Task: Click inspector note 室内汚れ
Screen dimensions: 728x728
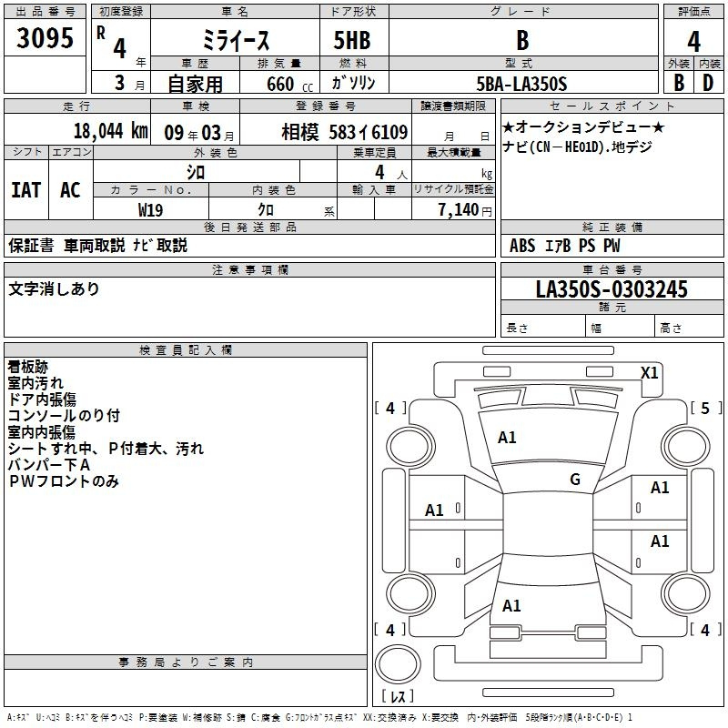Action: [x=35, y=383]
